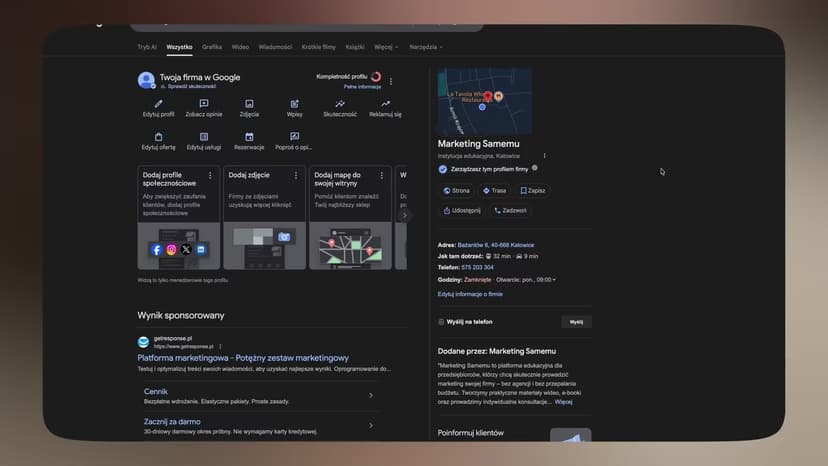Click Sprawdź skuteczność link
Image resolution: width=828 pixels, height=466 pixels.
click(192, 86)
